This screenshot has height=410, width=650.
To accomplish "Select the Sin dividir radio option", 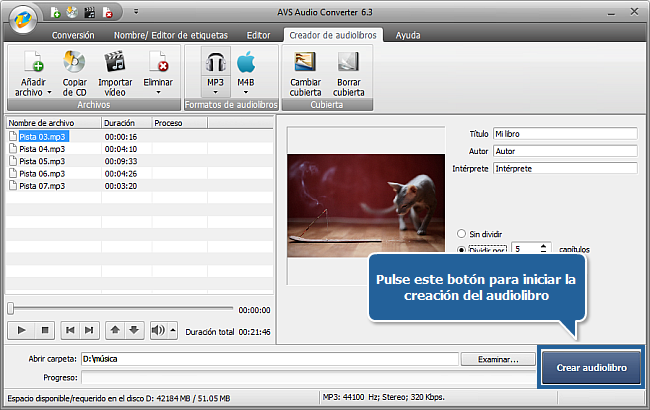I will click(x=462, y=232).
